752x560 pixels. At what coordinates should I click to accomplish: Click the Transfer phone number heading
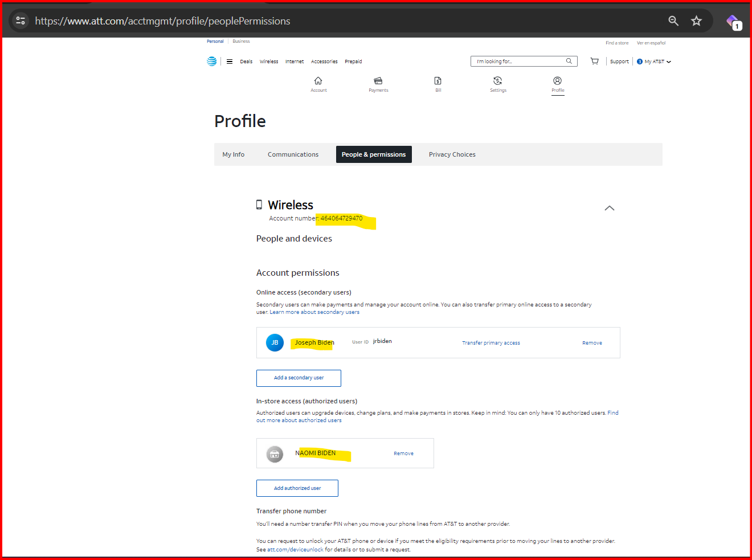(291, 511)
